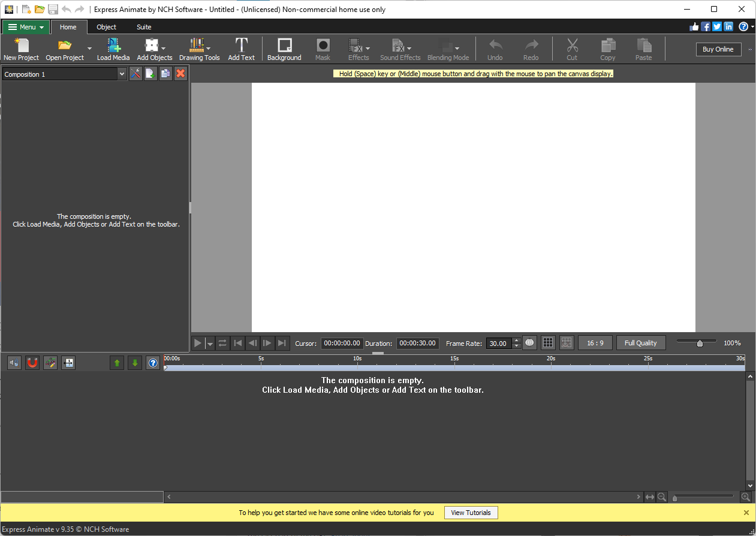
Task: Click the green move-down arrow
Action: (135, 363)
